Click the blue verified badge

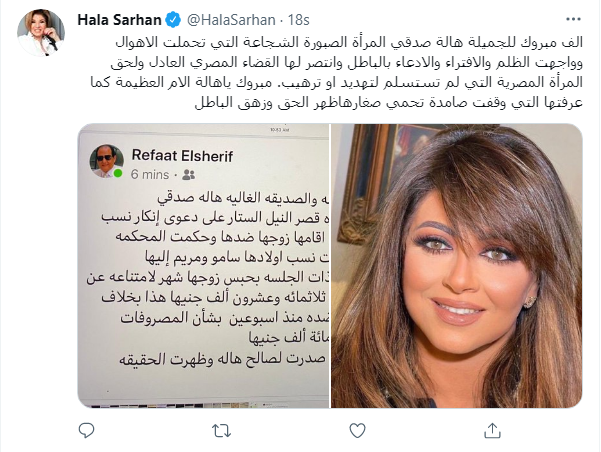(173, 20)
